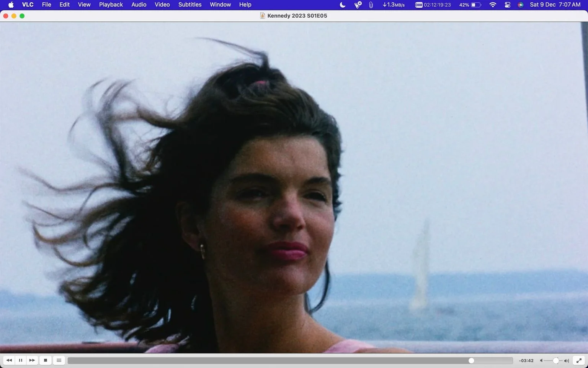Click the playback position knob on the seek bar

[471, 360]
